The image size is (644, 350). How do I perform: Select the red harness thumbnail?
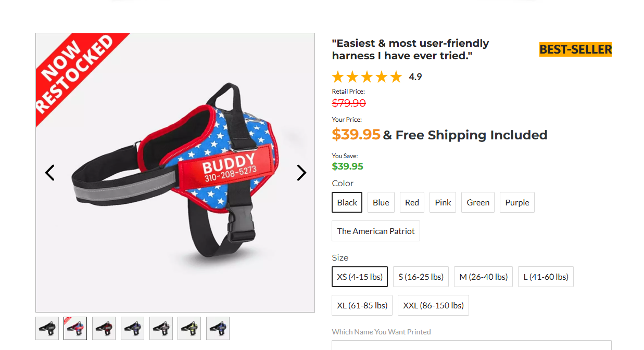104,329
